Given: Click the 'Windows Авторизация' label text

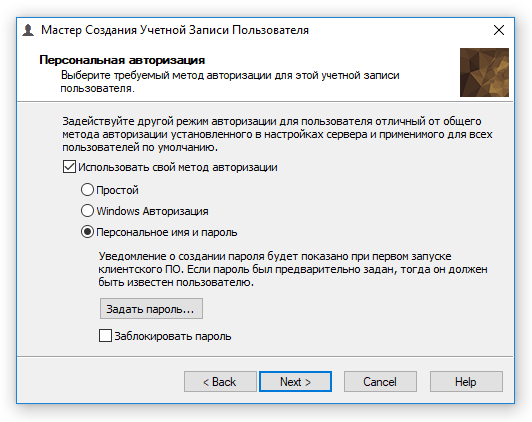Looking at the screenshot, I should (x=152, y=211).
